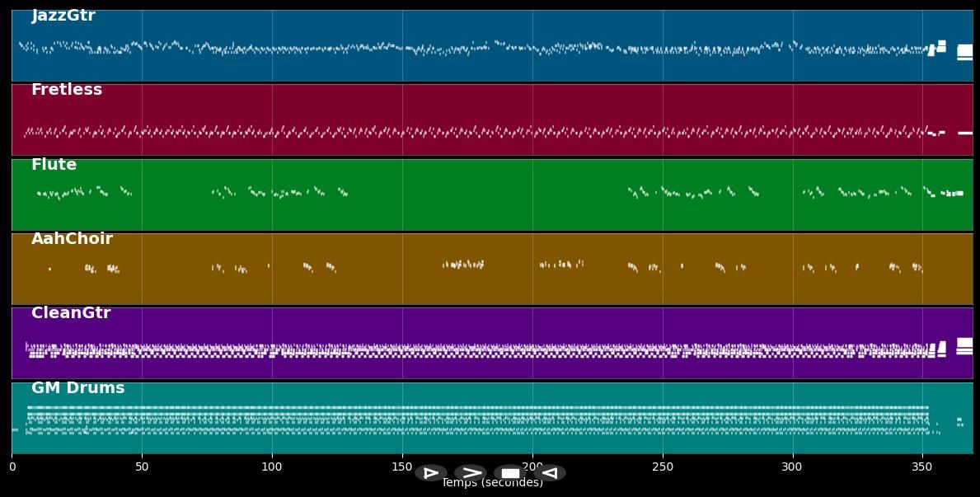Click the 250 second tick label
Viewport: 980px width, 497px height.
663,467
